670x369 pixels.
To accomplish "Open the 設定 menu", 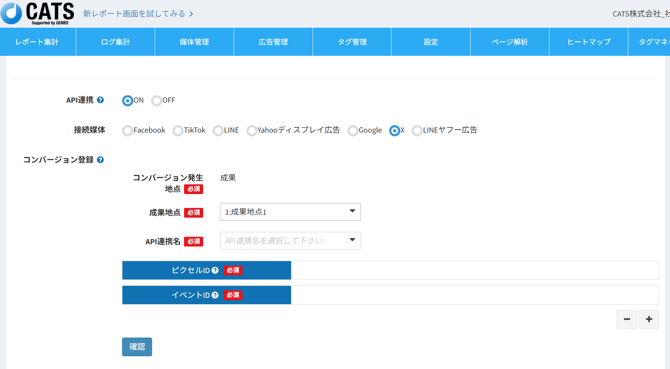I will point(431,42).
